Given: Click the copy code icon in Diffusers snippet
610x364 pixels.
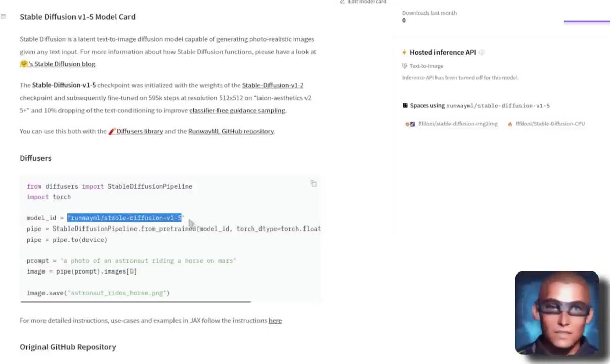Looking at the screenshot, I should tap(314, 184).
